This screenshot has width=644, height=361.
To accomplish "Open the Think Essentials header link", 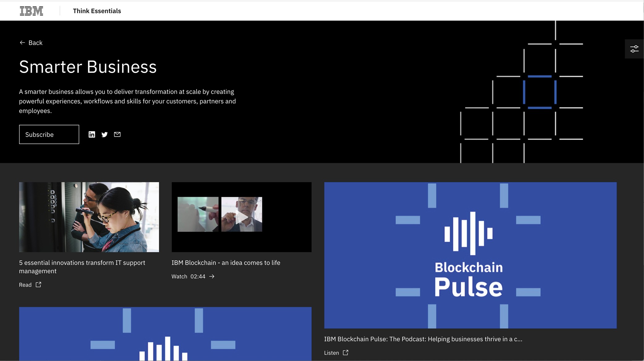I will click(97, 11).
